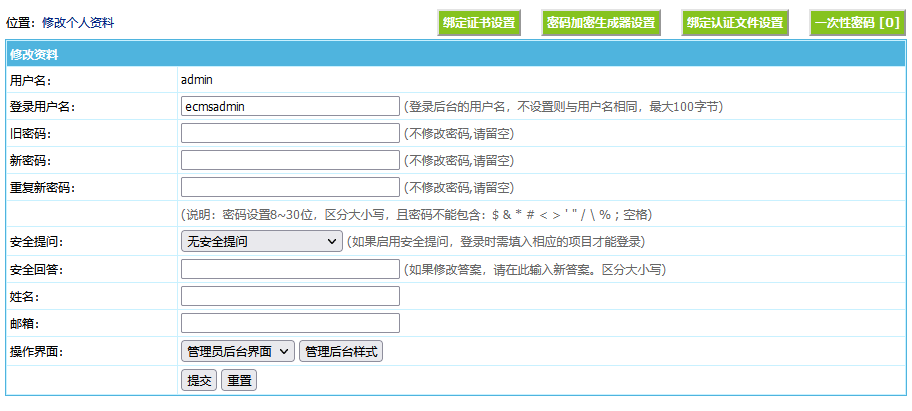The width and height of the screenshot is (912, 411).
Task: Click into the 旧密码 input field
Action: 290,133
